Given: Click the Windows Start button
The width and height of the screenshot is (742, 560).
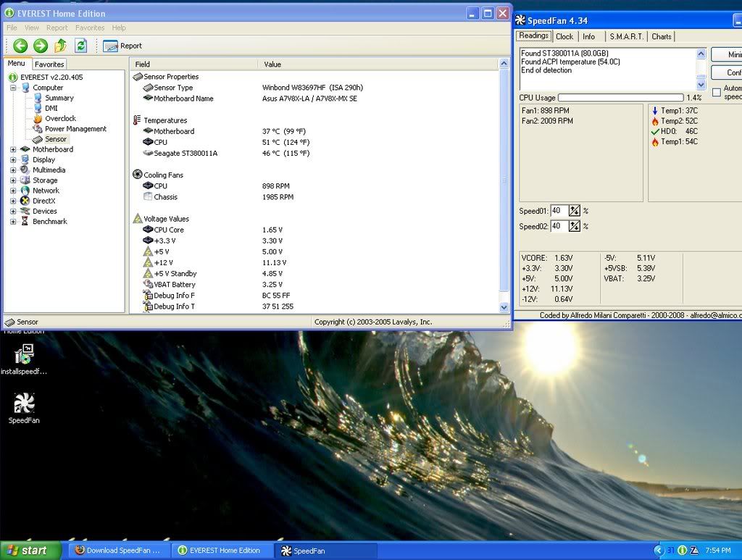Looking at the screenshot, I should (30, 551).
